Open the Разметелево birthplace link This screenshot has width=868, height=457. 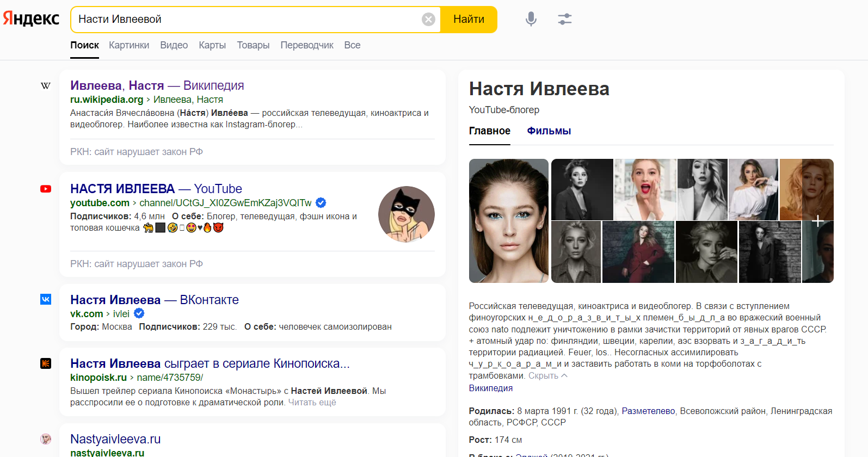tap(648, 411)
